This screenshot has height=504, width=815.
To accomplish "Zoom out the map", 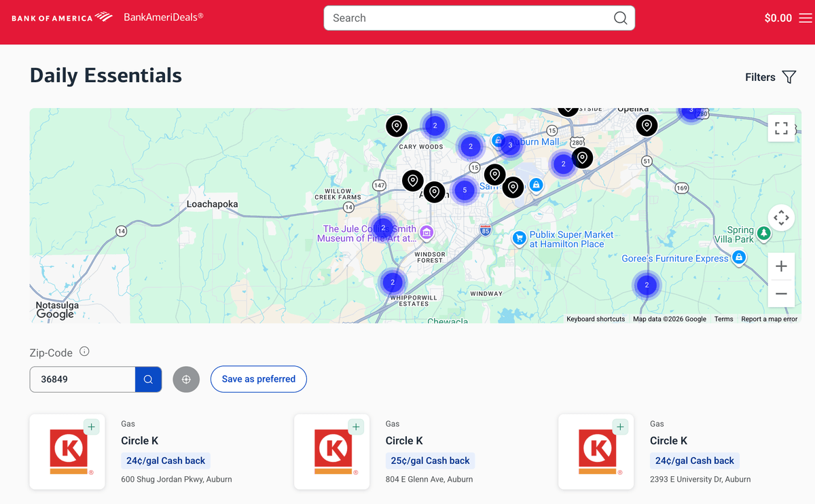I will [781, 293].
